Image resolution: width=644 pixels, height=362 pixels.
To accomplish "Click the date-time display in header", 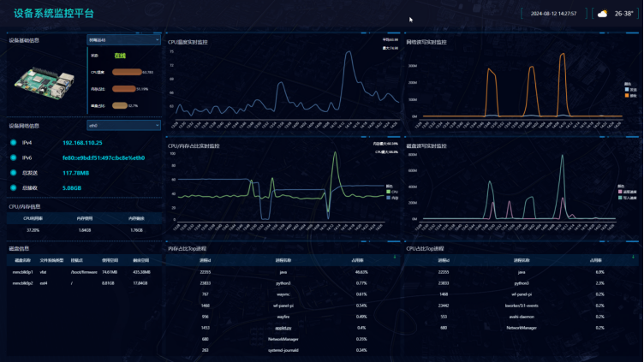I will click(553, 14).
